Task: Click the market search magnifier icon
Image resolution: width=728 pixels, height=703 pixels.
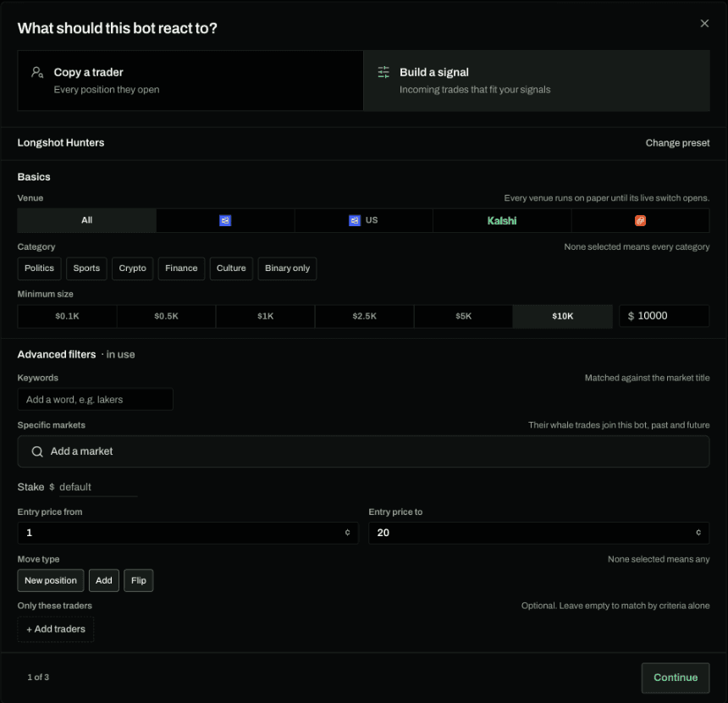Action: coord(37,451)
